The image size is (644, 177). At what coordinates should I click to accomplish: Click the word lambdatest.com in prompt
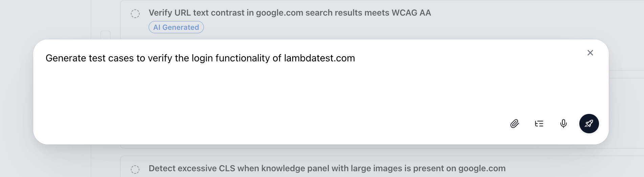319,58
